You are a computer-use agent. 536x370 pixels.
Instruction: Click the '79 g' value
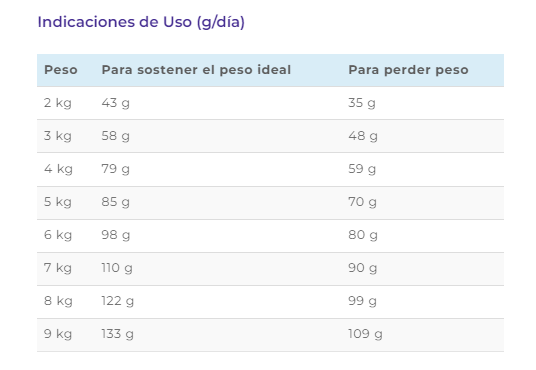[116, 169]
